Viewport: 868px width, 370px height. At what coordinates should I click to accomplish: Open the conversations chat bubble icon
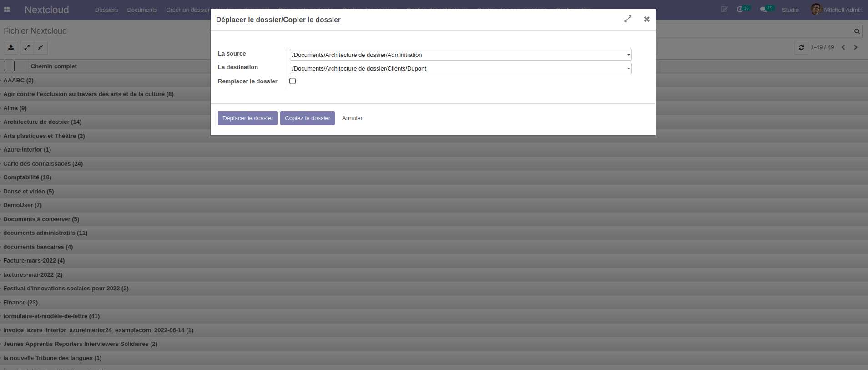pyautogui.click(x=763, y=10)
